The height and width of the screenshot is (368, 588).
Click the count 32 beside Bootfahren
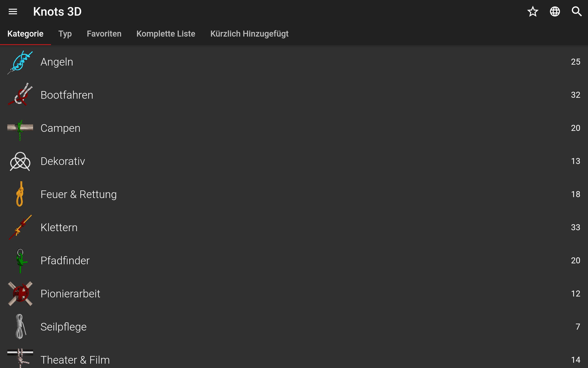(575, 95)
